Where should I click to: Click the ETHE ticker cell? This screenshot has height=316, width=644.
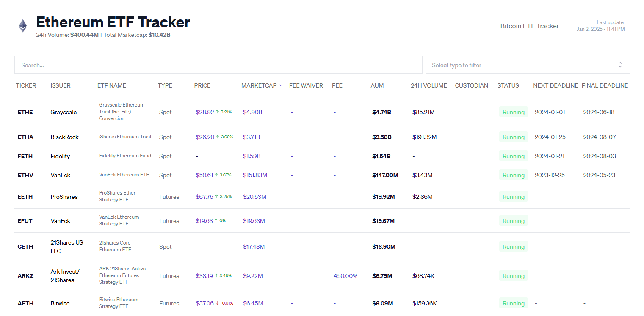(x=25, y=112)
